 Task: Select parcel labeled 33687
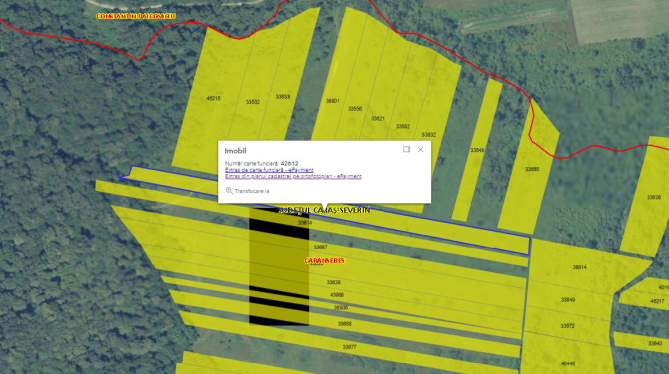click(x=320, y=247)
